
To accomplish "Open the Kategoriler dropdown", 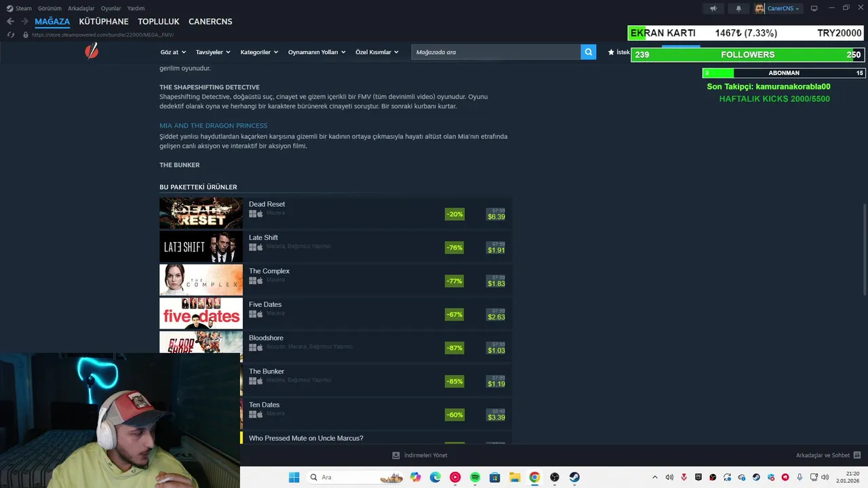I will 259,52.
